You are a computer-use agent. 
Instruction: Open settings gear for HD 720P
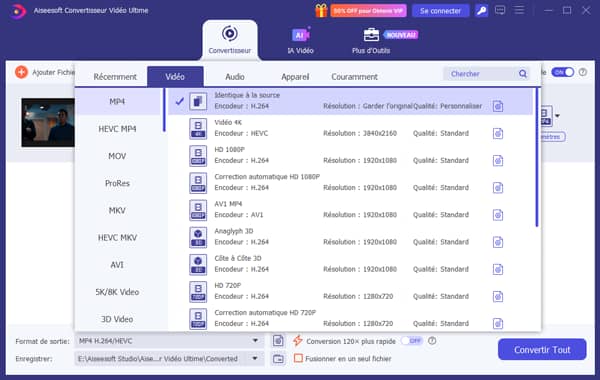tap(498, 296)
